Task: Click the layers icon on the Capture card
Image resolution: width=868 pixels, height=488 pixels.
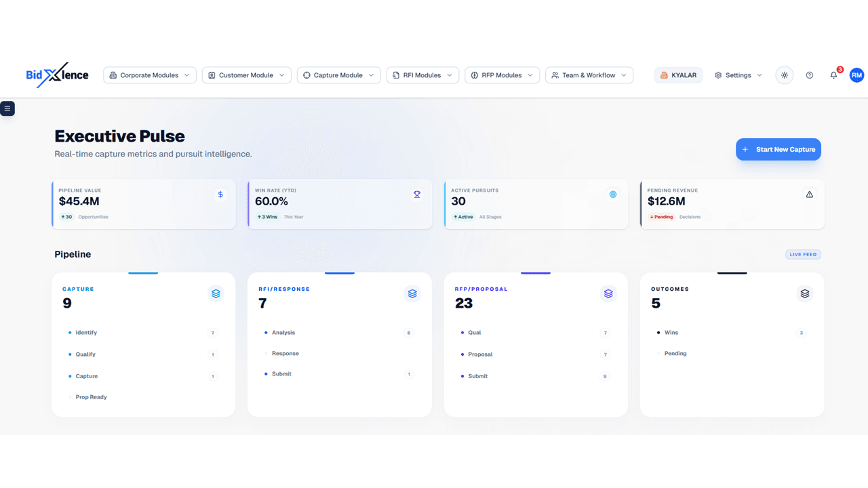Action: [216, 293]
